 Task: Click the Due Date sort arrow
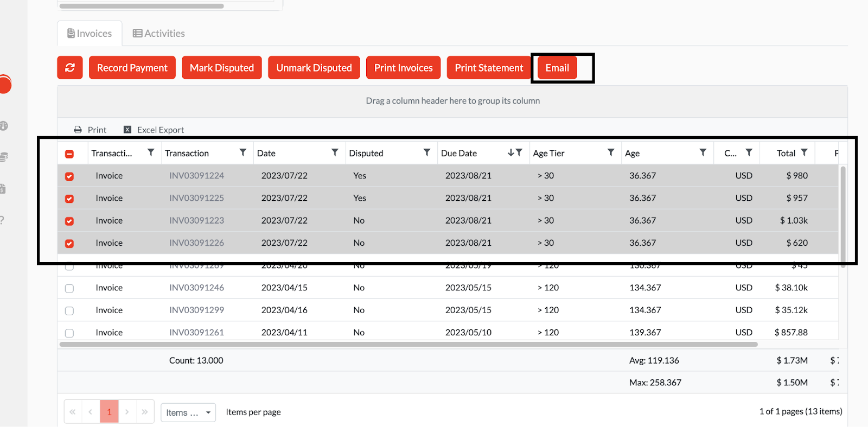coord(510,152)
